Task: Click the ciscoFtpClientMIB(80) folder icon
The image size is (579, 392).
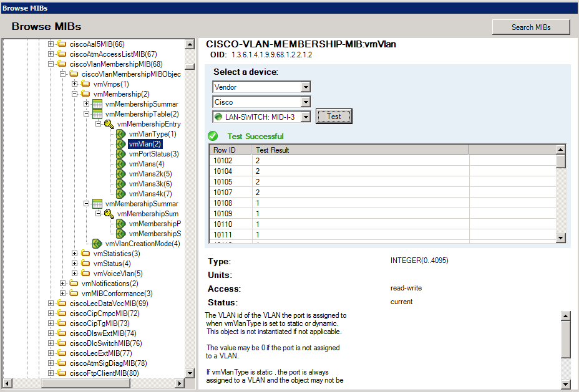Action: point(62,373)
